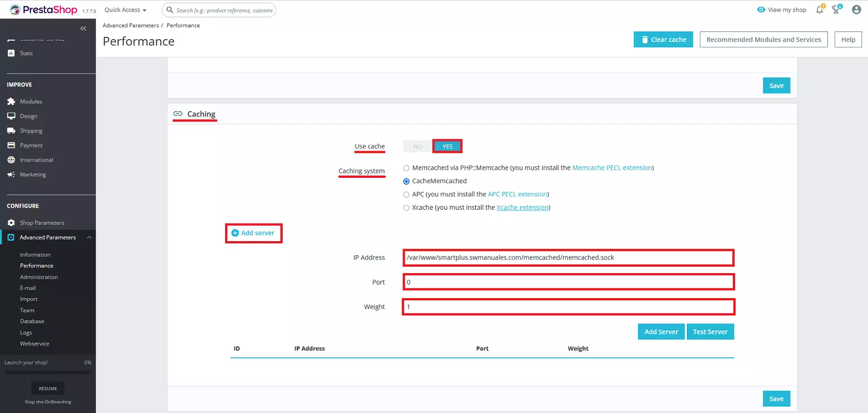Select the APC caching system option
Image resolution: width=868 pixels, height=413 pixels.
pyautogui.click(x=406, y=195)
